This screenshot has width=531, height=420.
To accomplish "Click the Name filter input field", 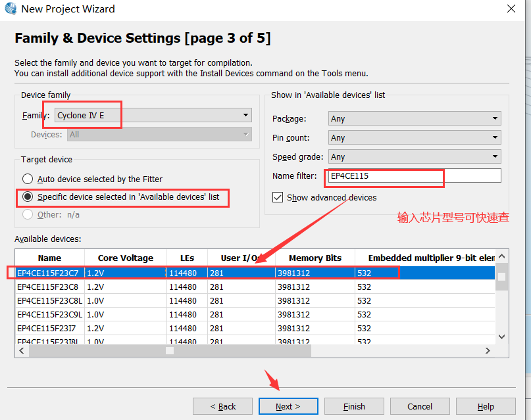I will point(415,176).
